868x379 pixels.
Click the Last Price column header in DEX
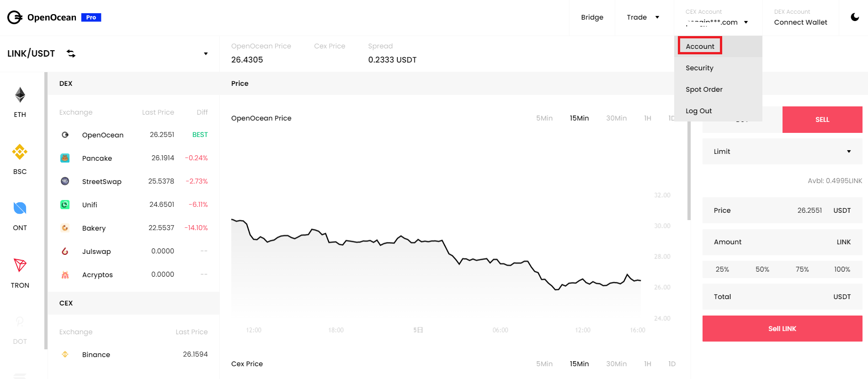tap(158, 112)
